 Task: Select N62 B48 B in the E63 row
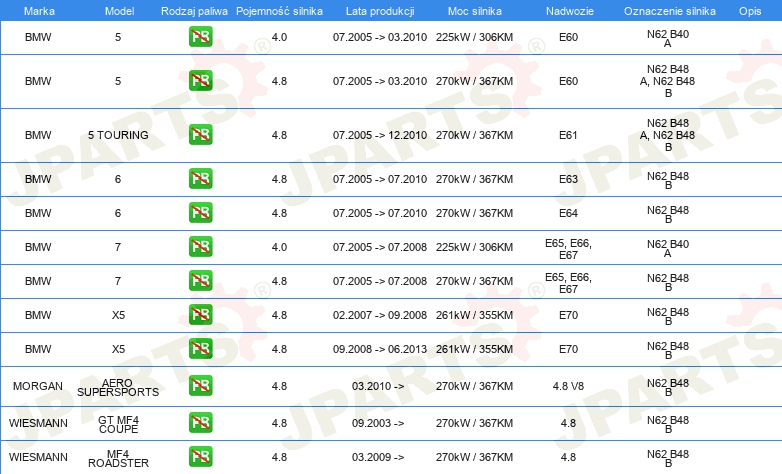coord(668,180)
